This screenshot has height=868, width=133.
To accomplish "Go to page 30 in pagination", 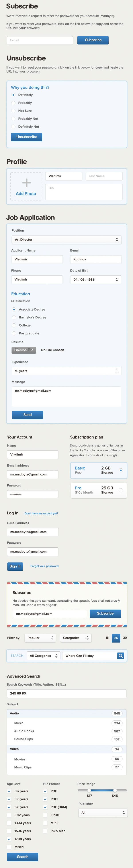I will coord(125,638).
